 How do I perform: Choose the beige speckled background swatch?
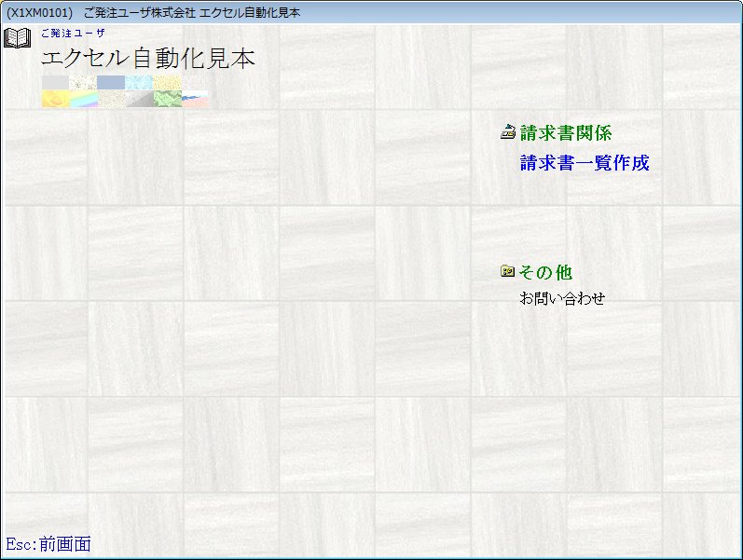tap(112, 99)
